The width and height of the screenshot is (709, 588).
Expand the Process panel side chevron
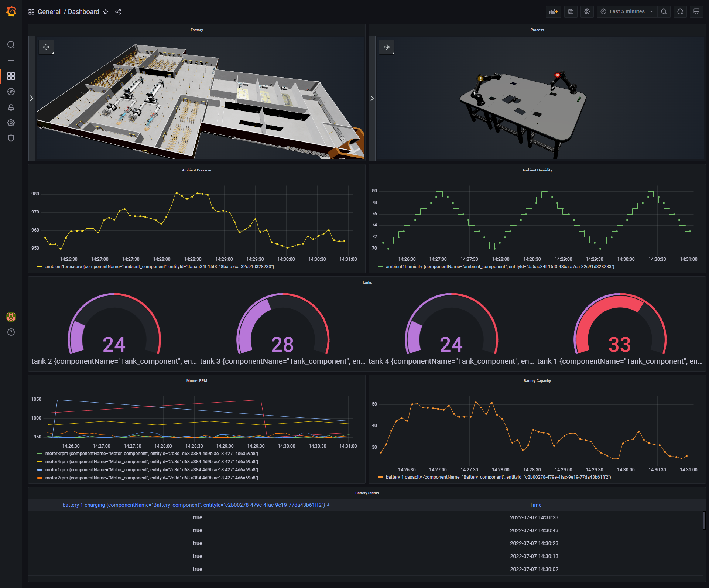(372, 98)
